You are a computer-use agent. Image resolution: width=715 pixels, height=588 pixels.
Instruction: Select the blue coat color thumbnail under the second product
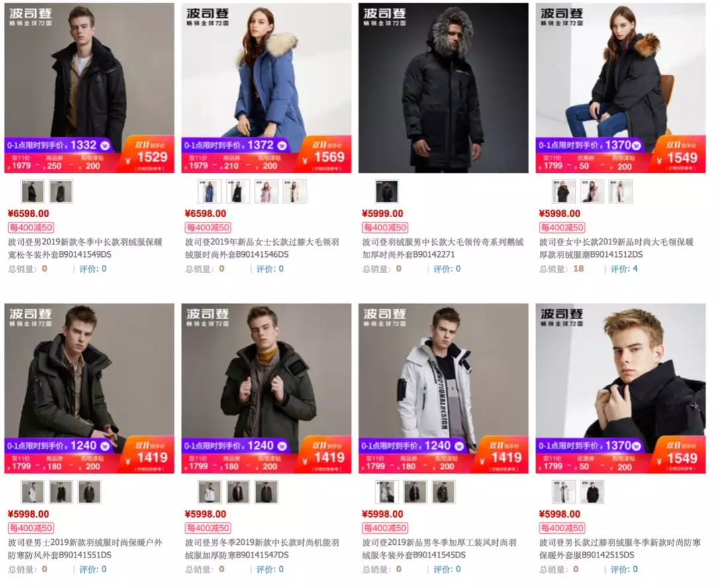coord(210,191)
